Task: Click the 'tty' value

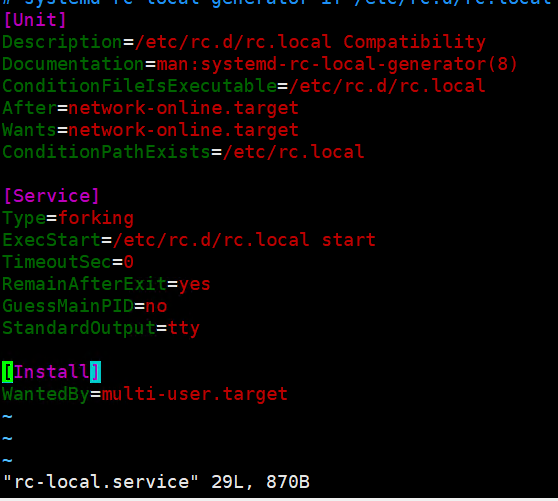Action: click(x=183, y=329)
